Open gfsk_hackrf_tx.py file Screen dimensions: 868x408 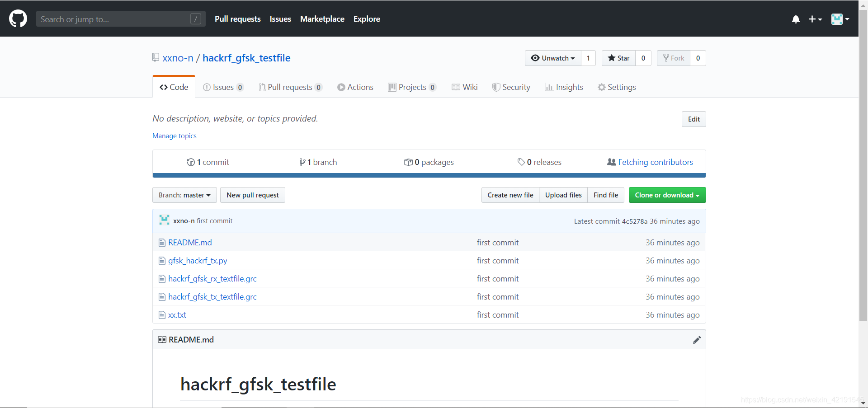198,261
